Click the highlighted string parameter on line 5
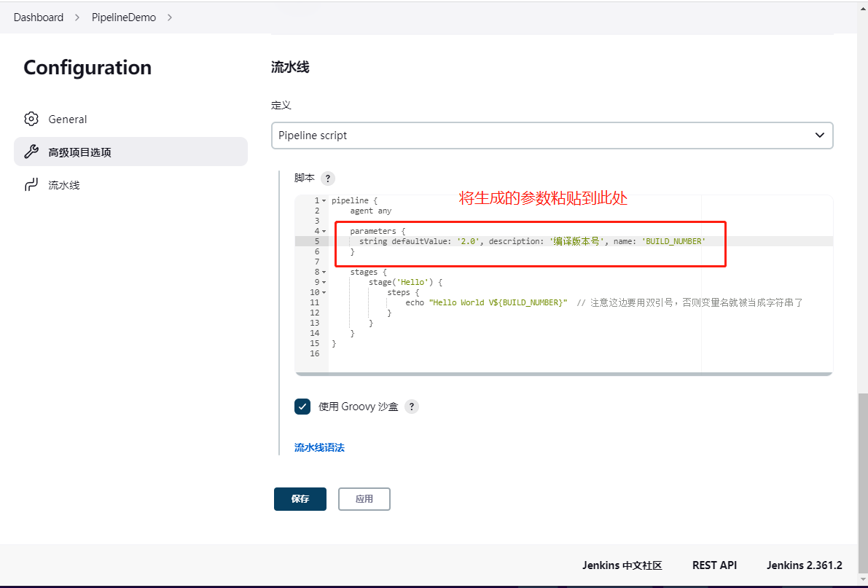Image resolution: width=868 pixels, height=588 pixels. pos(510,240)
